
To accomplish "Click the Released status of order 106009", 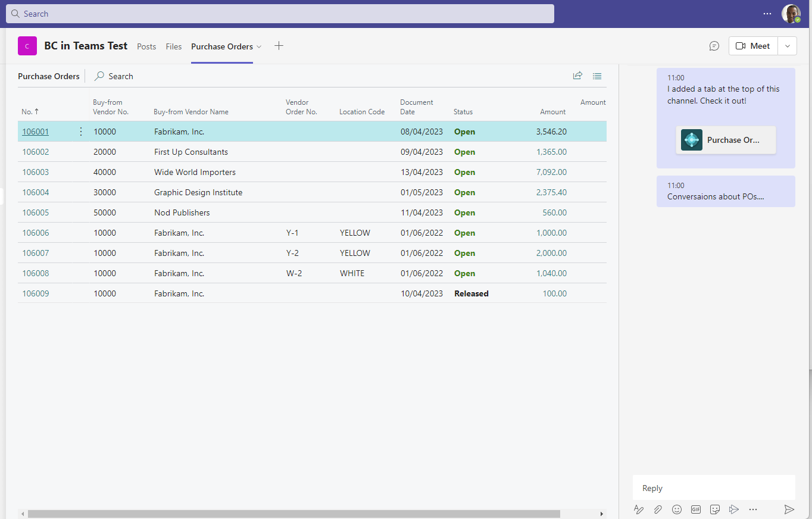I will (x=471, y=293).
